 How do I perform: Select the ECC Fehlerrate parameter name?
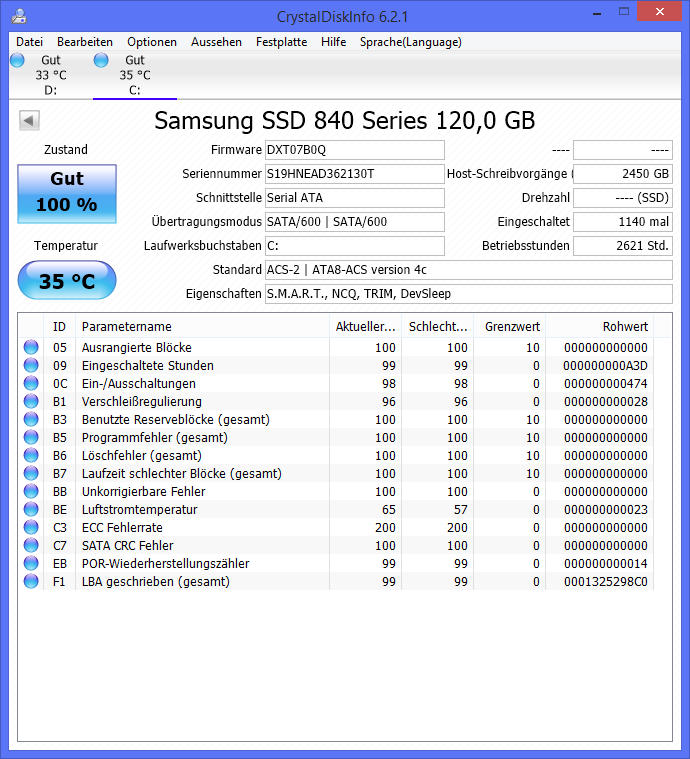click(x=122, y=528)
